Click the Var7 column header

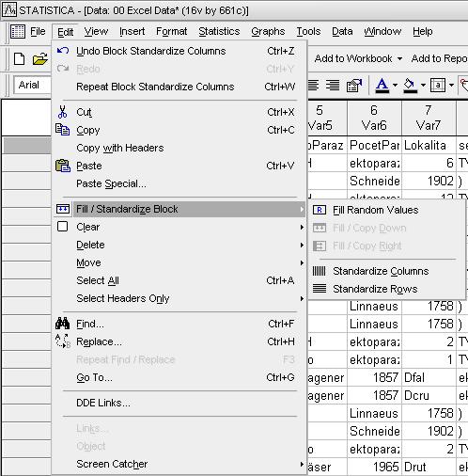[x=429, y=118]
